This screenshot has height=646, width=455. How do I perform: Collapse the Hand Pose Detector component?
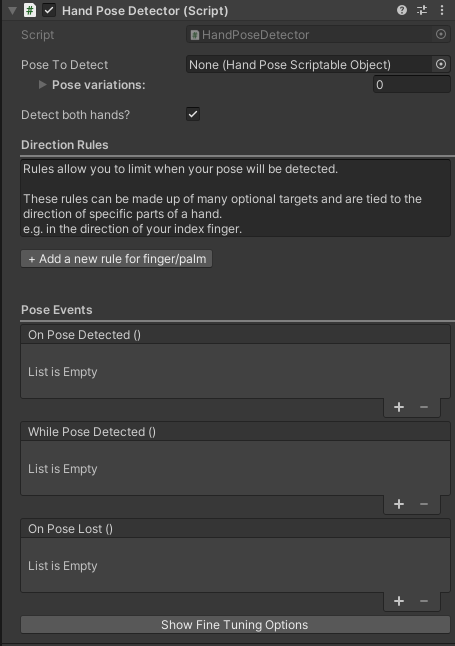pos(12,10)
